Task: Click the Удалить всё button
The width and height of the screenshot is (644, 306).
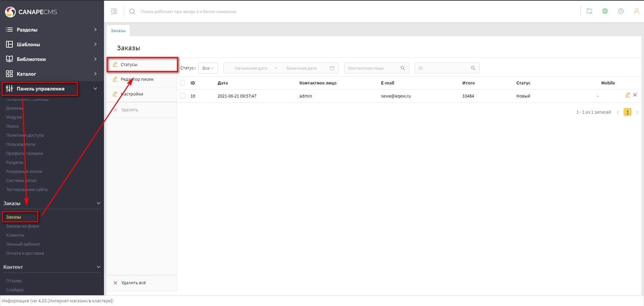Action: tap(133, 283)
